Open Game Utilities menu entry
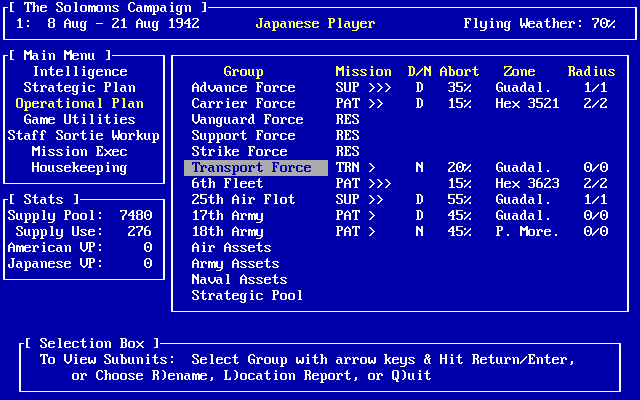The image size is (640, 400). click(x=80, y=119)
